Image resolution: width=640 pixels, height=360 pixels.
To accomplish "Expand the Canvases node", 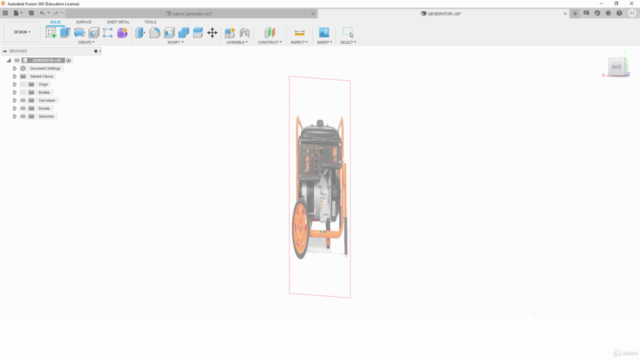I will 15,100.
